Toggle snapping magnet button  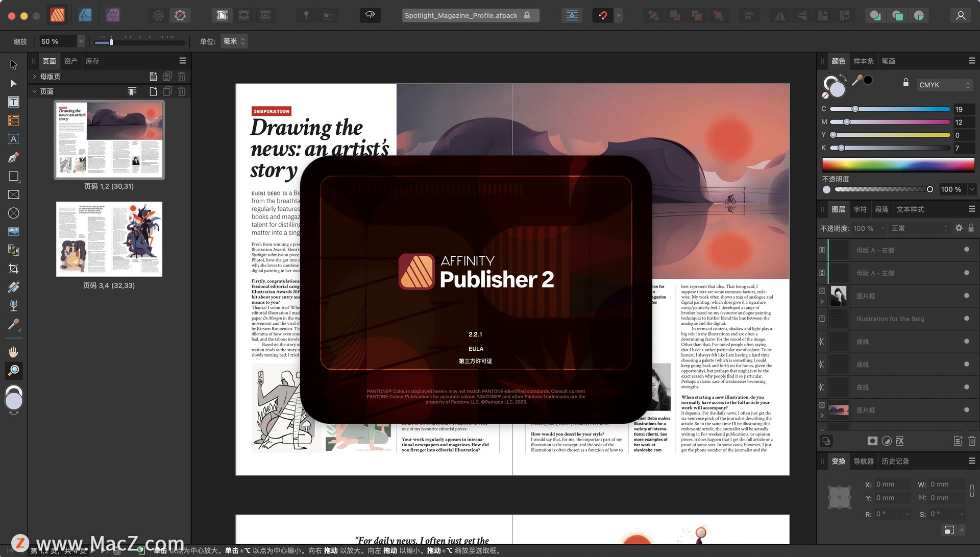pos(603,15)
